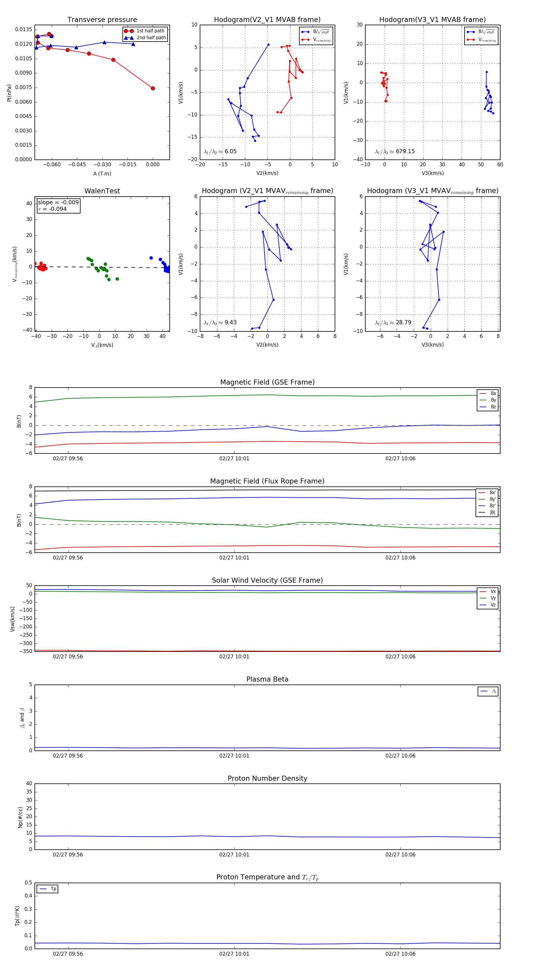Click the "βp and β" y-axis label
Screen dimensions: 535x980
tap(22, 718)
